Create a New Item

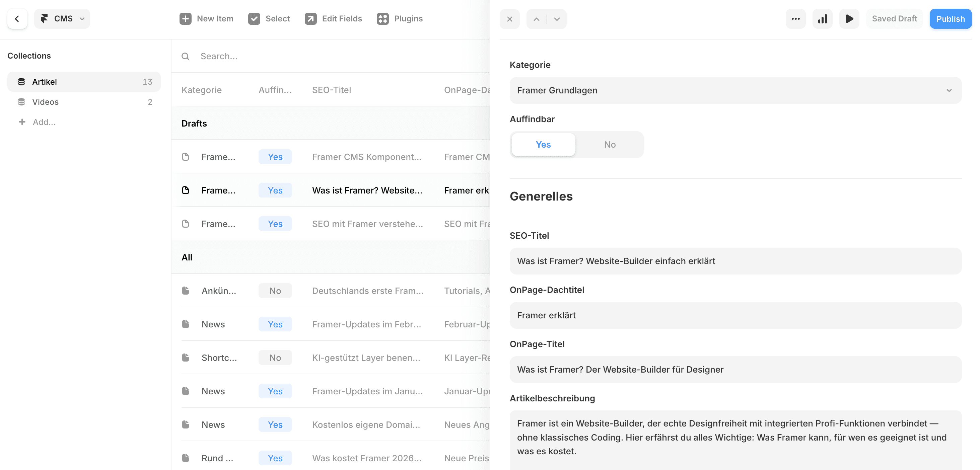click(x=207, y=18)
